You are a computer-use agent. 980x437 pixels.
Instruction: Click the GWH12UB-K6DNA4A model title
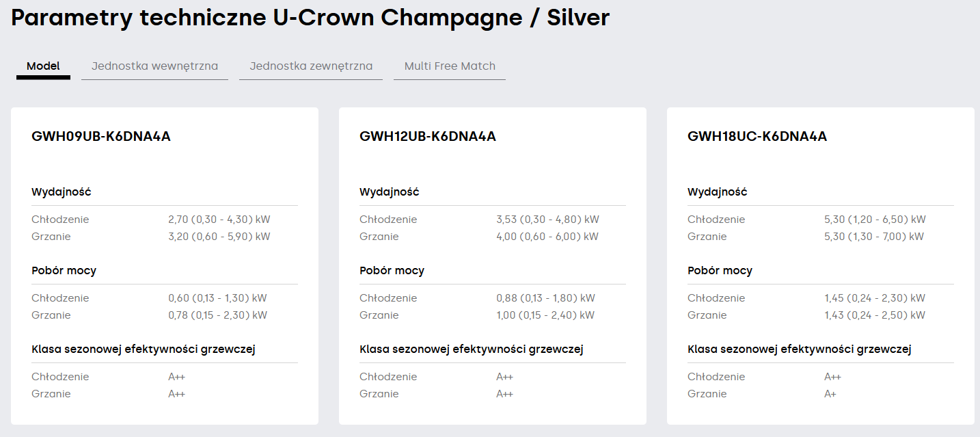tap(428, 136)
